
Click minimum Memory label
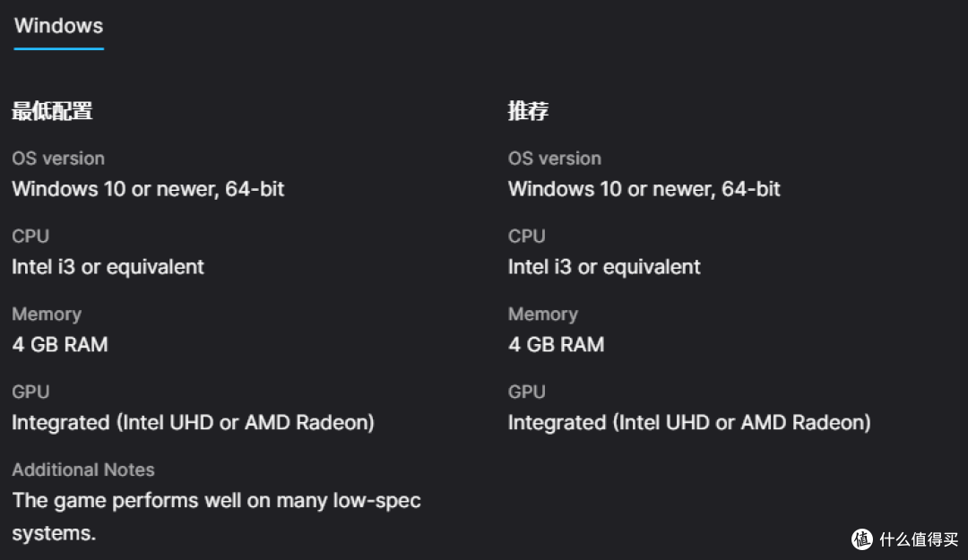point(47,314)
